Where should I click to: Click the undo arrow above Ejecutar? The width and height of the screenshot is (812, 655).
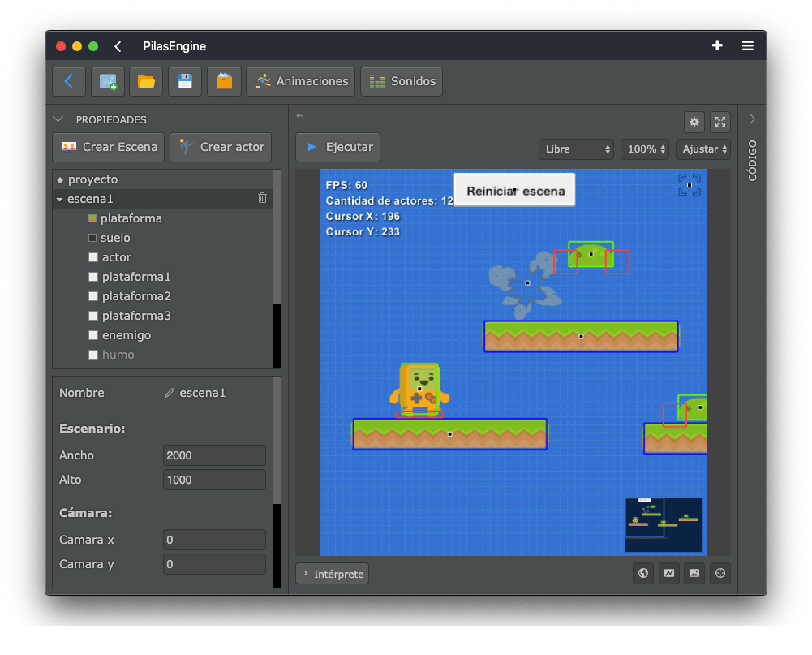(x=300, y=117)
